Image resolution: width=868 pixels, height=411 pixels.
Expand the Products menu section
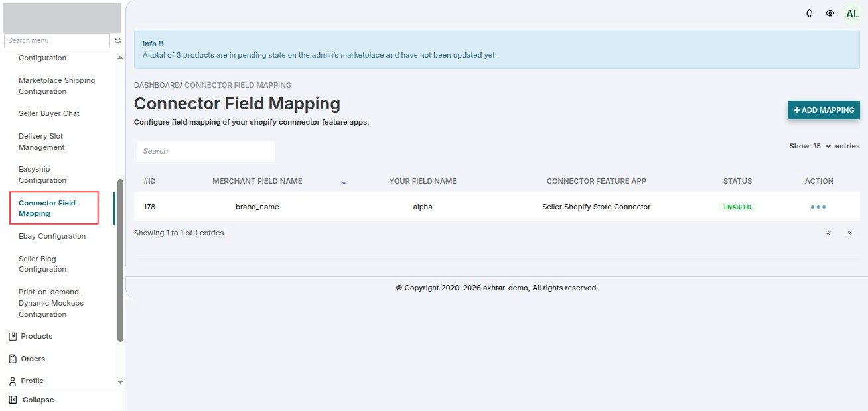[x=36, y=336]
